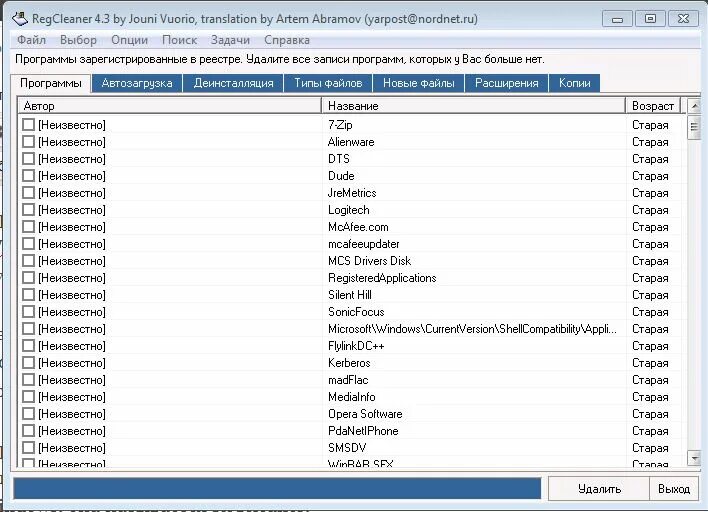The image size is (708, 512).
Task: Sort by the Автор column header
Action: (170, 106)
